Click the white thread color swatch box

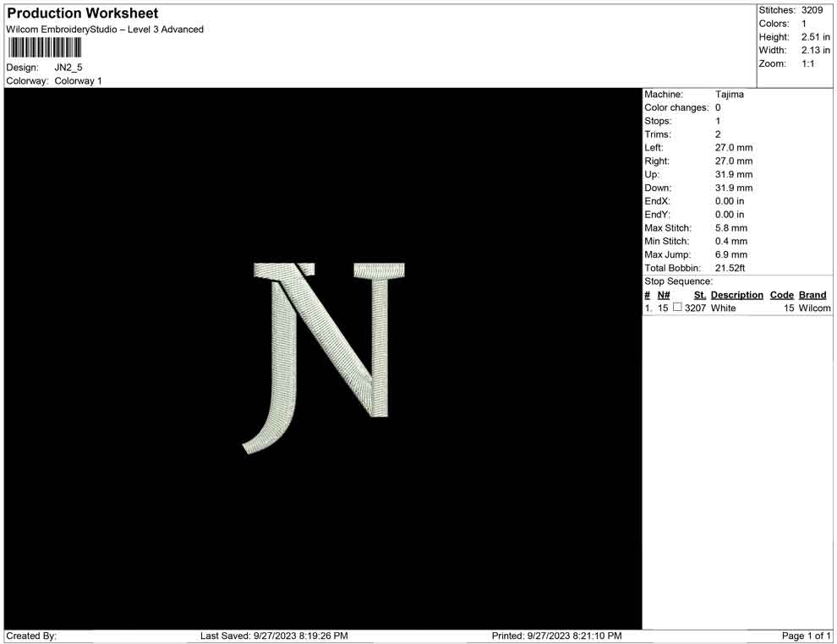point(677,308)
